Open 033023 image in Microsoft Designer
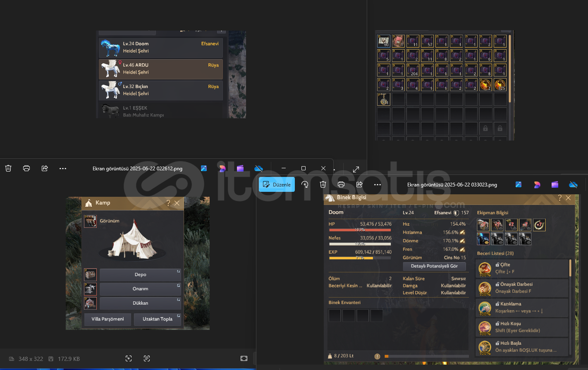The height and width of the screenshot is (370, 588). click(537, 184)
